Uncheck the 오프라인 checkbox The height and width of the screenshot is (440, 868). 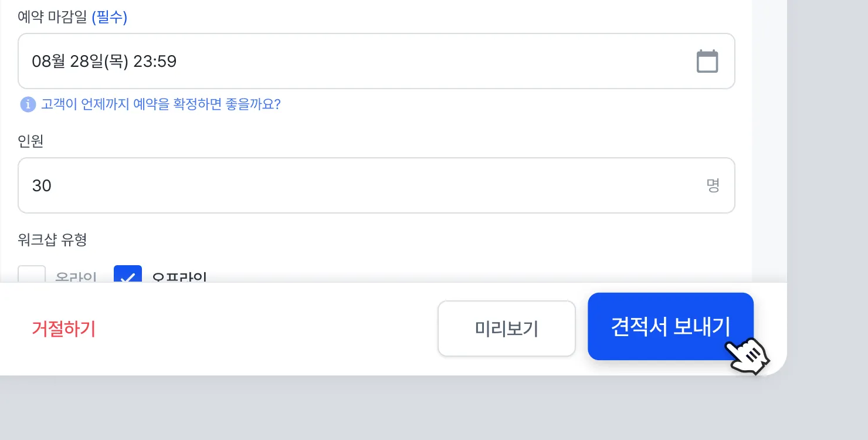pos(128,275)
